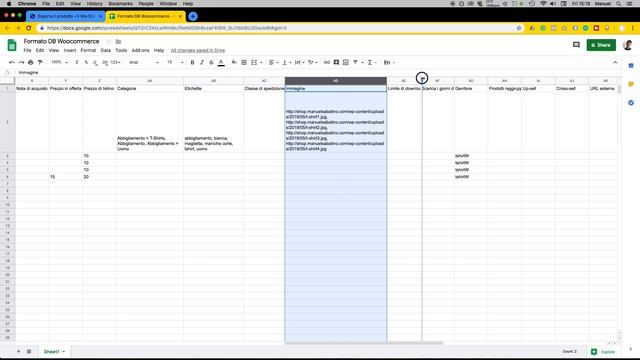Viewport: 640px width, 360px height.
Task: Open text color picker
Action: tap(221, 62)
